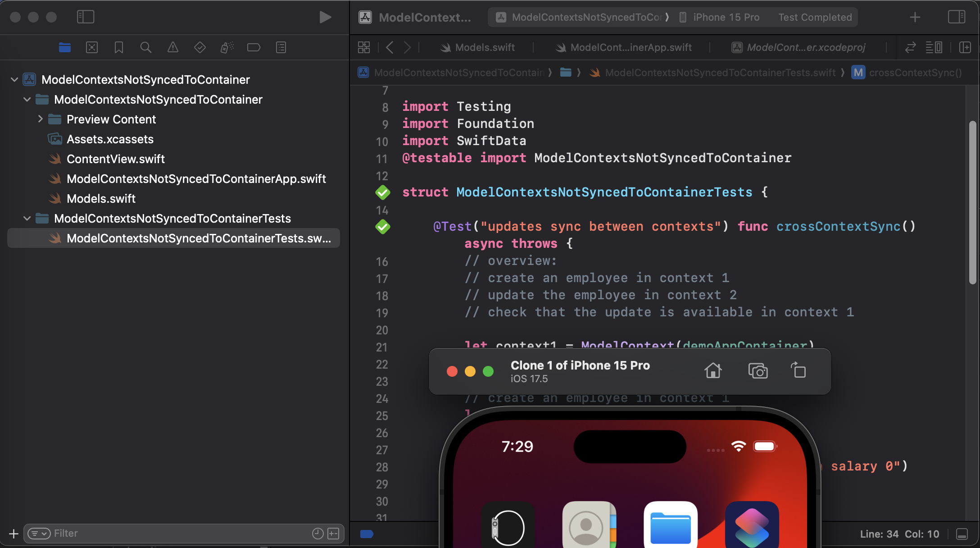The width and height of the screenshot is (980, 548).
Task: Open the Find navigator magnifier icon
Action: coord(145,47)
